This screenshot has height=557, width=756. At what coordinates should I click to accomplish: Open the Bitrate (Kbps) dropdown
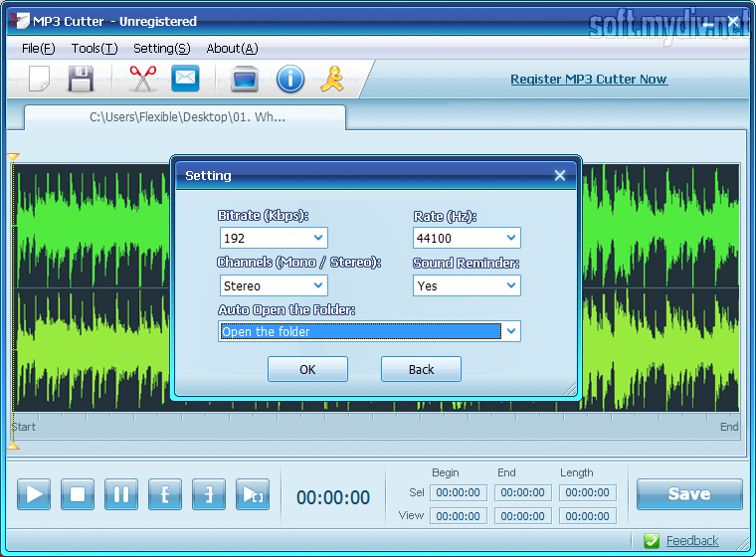[x=274, y=238]
